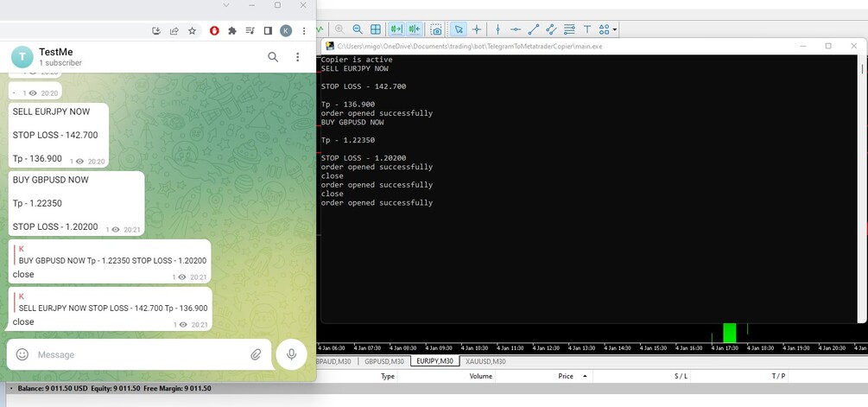
Task: Click the large green candle on the chart
Action: 730,333
